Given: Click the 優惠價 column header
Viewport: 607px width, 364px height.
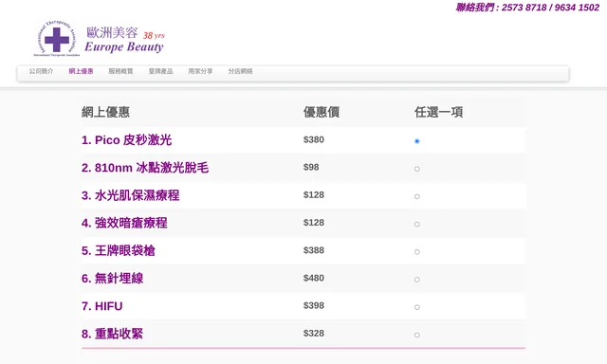Looking at the screenshot, I should 322,112.
